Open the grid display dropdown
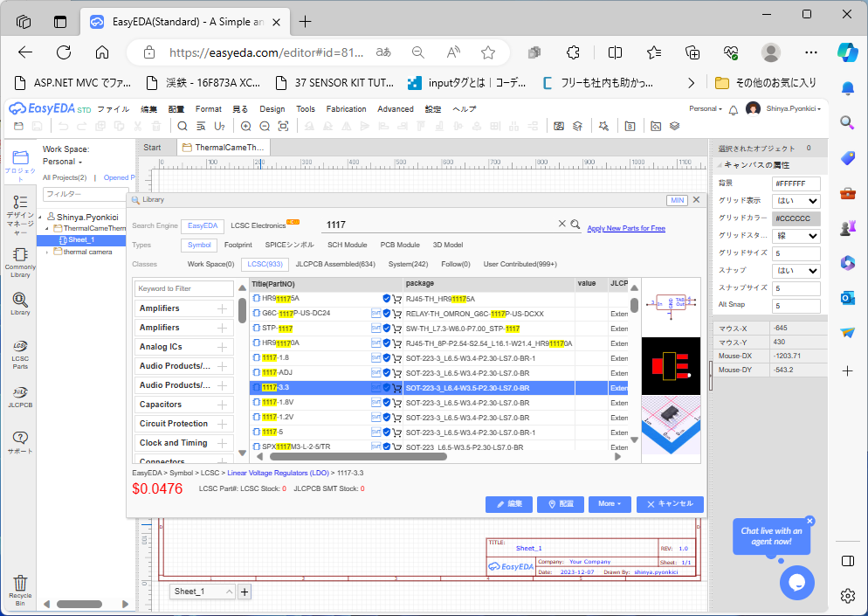This screenshot has width=868, height=616. (x=796, y=201)
